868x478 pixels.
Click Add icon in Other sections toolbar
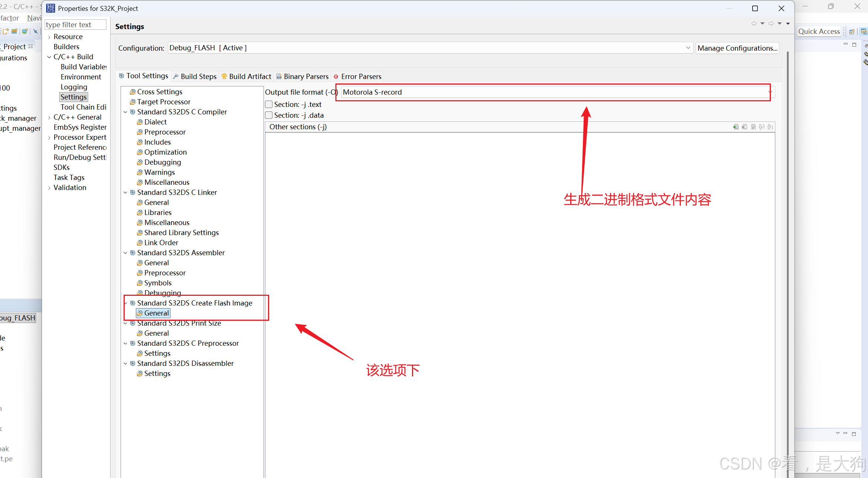(736, 127)
